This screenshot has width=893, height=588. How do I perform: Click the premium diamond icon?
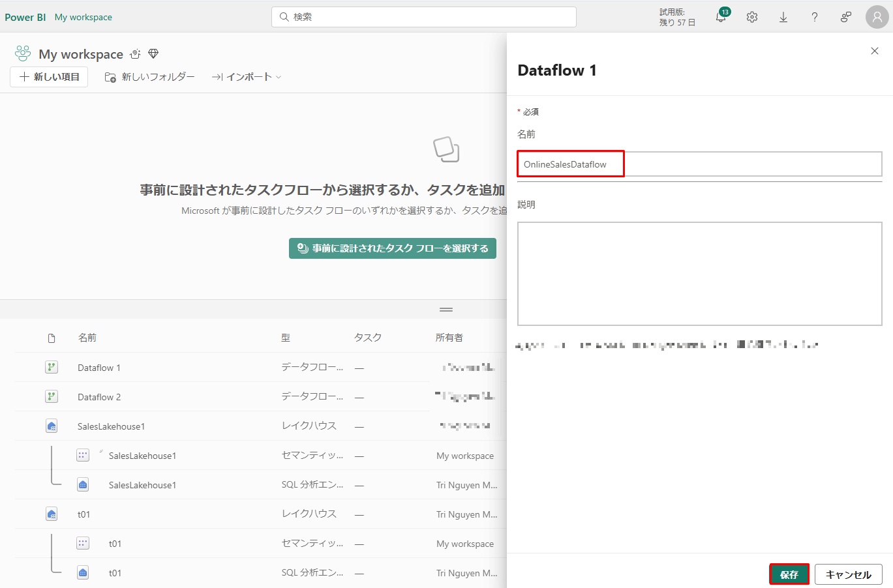(x=153, y=54)
